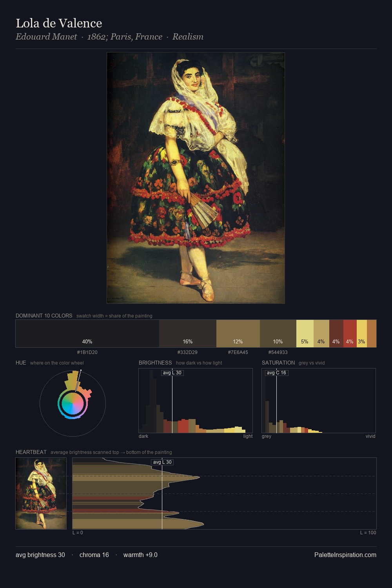Select the 16% dark brown swatch
This screenshot has width=392, height=588.
click(x=188, y=334)
